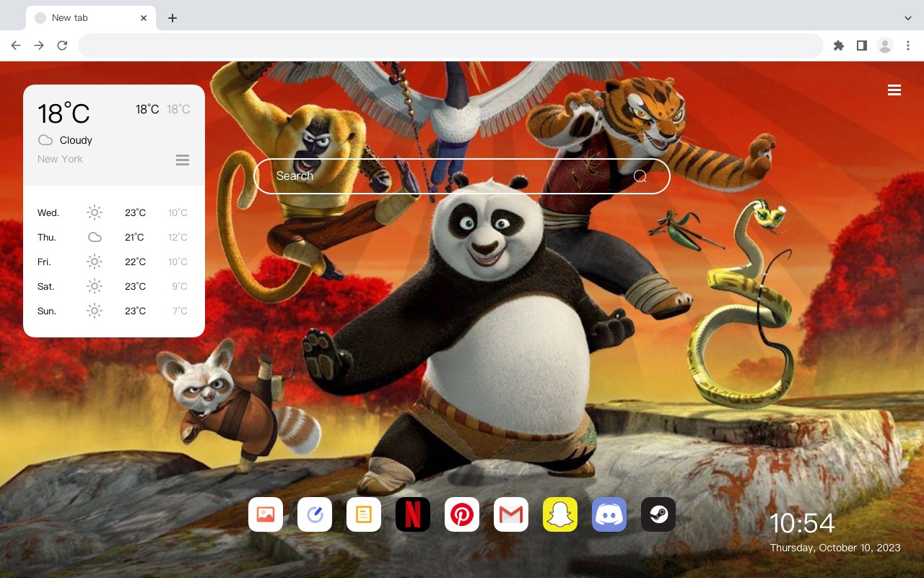Click the browser forward arrow
Viewport: 924px width, 578px height.
(x=39, y=46)
